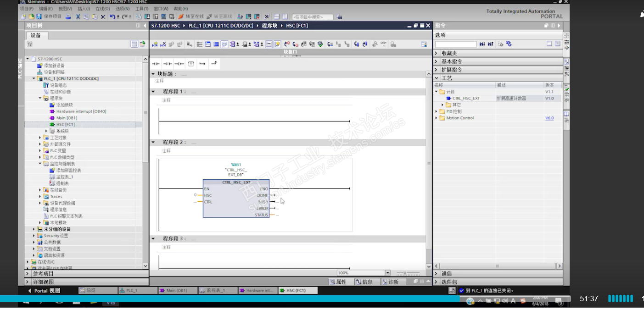Open the zoom 100% dropdown

click(x=388, y=273)
